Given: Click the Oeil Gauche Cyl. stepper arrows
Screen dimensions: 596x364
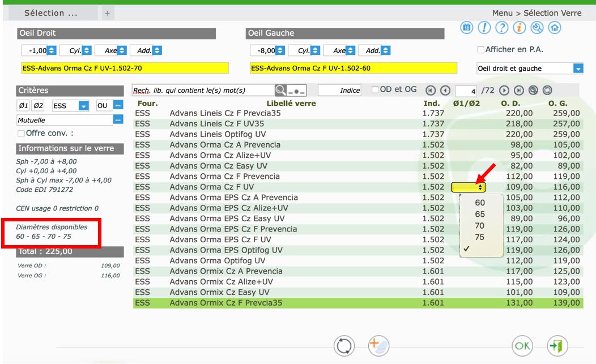Looking at the screenshot, I should (315, 50).
